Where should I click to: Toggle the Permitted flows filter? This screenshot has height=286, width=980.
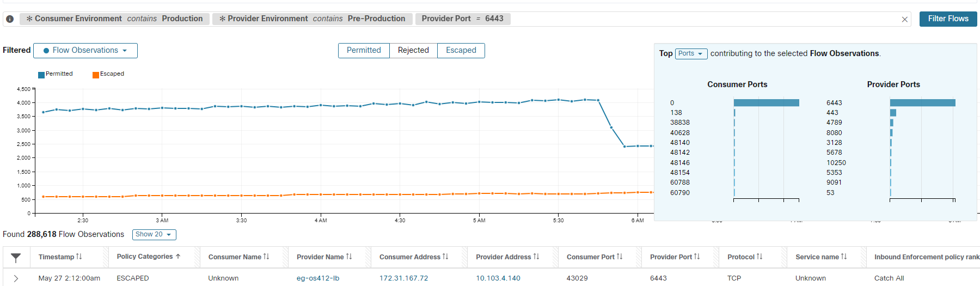(364, 50)
